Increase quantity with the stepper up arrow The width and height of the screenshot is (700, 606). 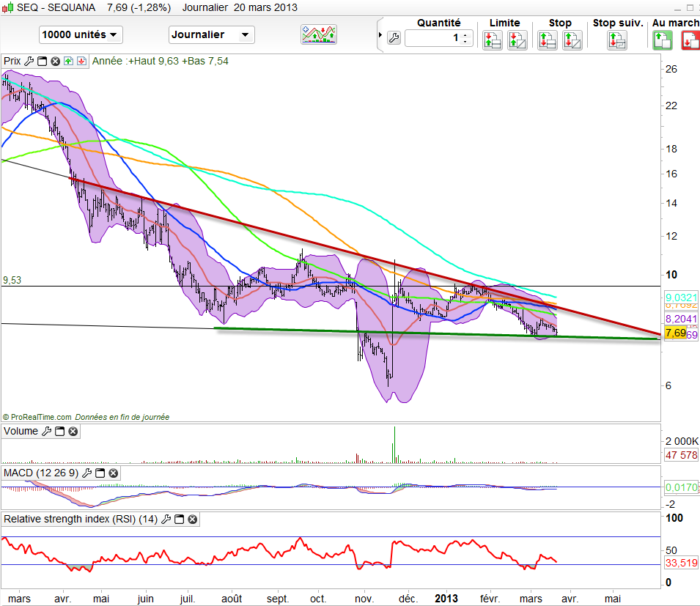pyautogui.click(x=465, y=34)
